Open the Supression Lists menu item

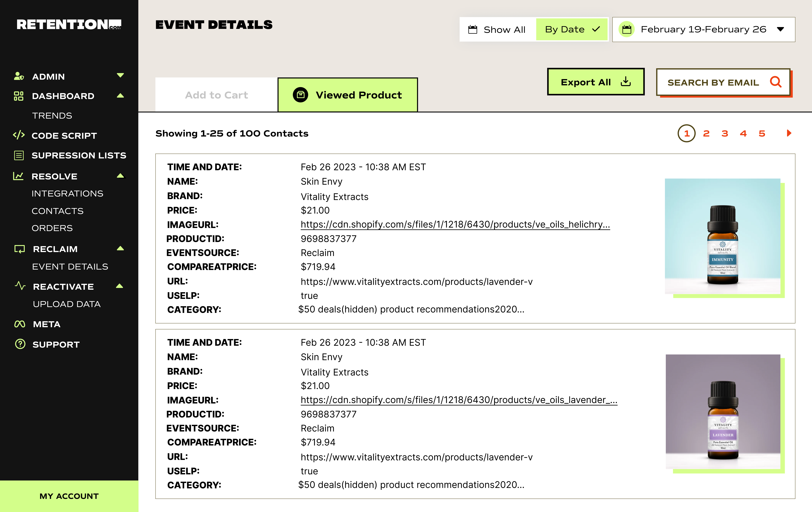(79, 155)
